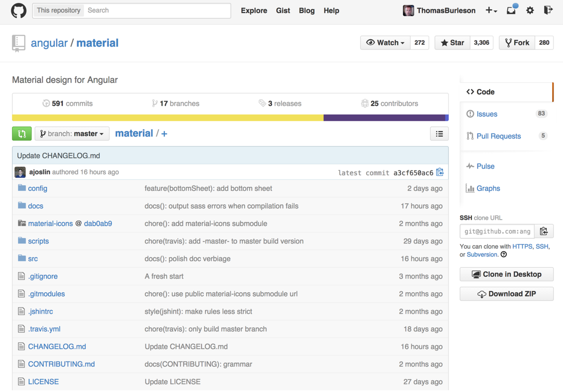Click the SSH clone URL field
Screen dimensions: 563x392
coord(497,231)
